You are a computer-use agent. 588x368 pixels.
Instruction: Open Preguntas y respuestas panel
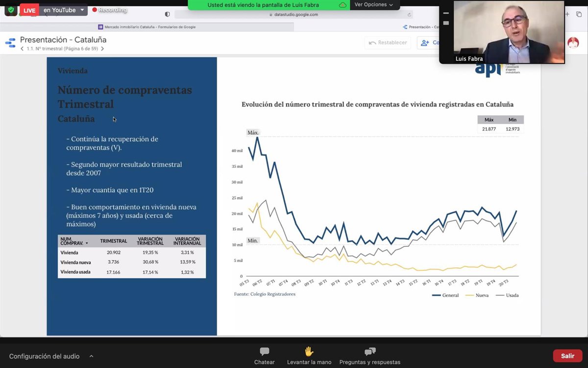(x=369, y=355)
